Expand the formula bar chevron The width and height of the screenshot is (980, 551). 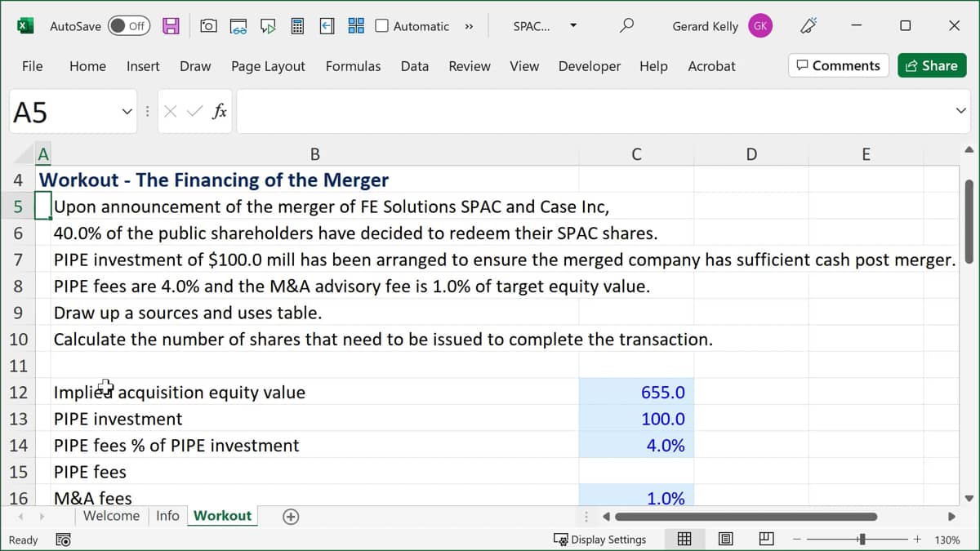click(x=960, y=112)
